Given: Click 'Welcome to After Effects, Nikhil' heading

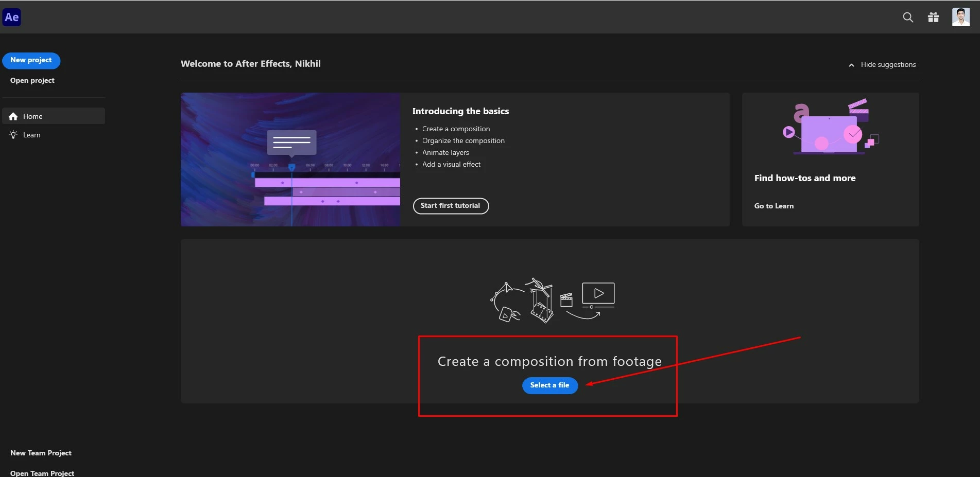Looking at the screenshot, I should tap(250, 64).
